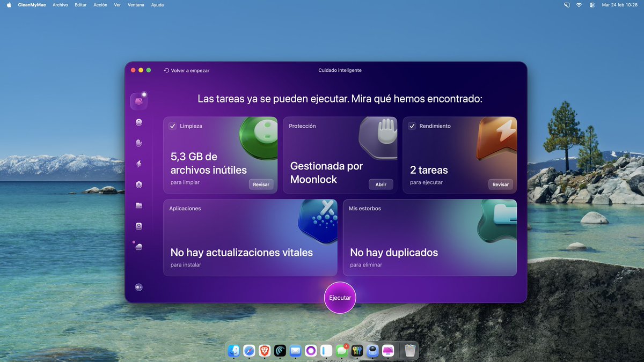The image size is (644, 362).
Task: Open Cloud Cleanup icon in sidebar
Action: tap(139, 247)
